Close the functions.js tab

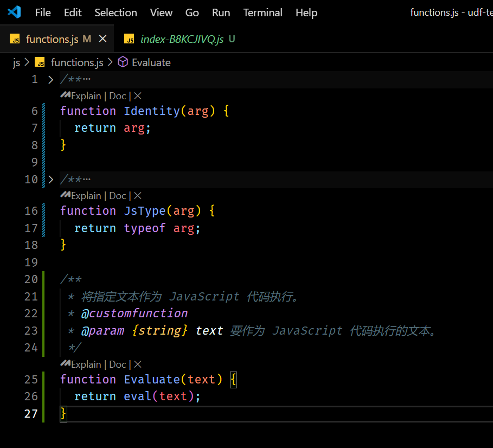tap(103, 39)
